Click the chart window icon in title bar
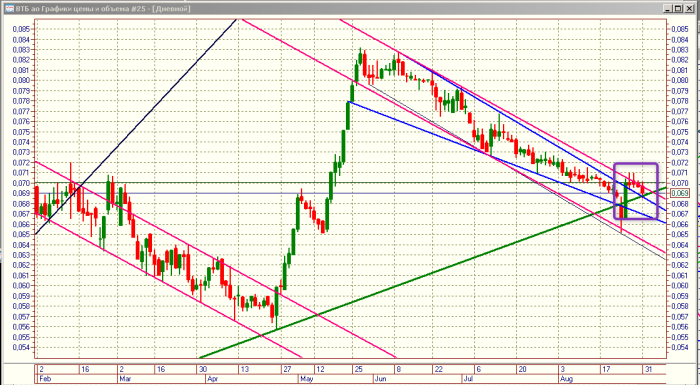 pos(9,8)
